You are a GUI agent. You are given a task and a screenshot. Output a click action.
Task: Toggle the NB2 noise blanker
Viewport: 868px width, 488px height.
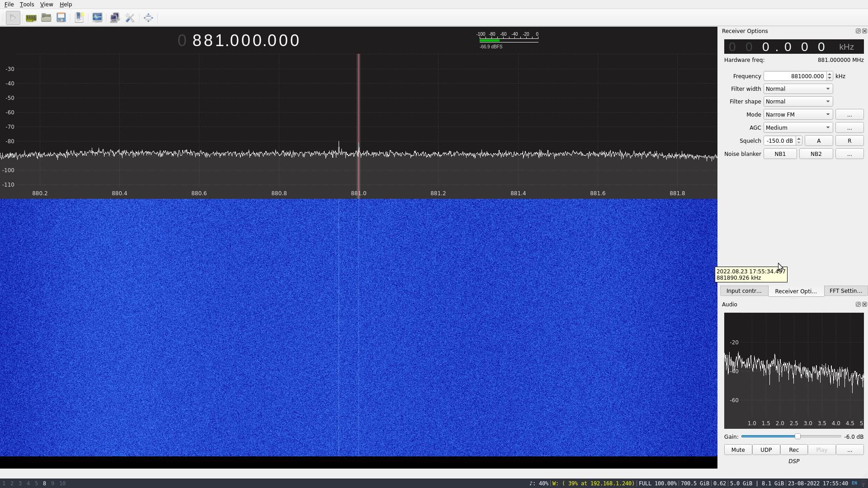pyautogui.click(x=816, y=154)
